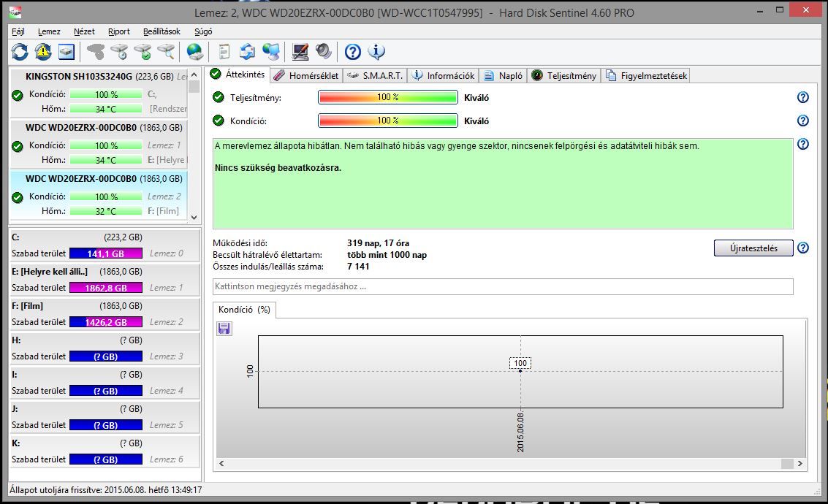Click the Kondíció 100 % gradient bar
Image resolution: width=828 pixels, height=504 pixels.
point(388,121)
